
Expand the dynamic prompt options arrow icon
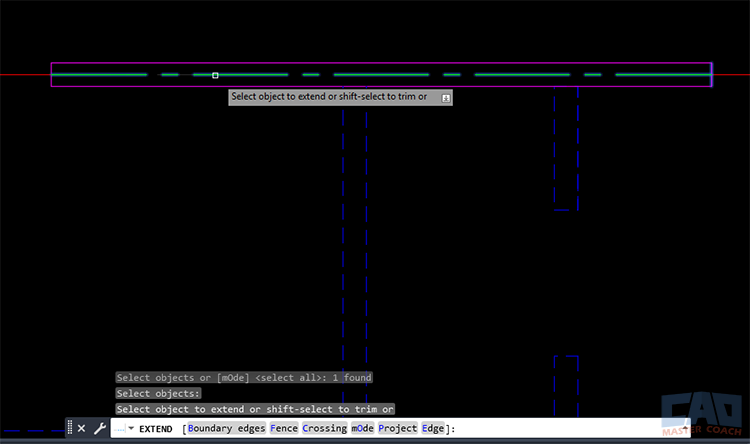[446, 98]
